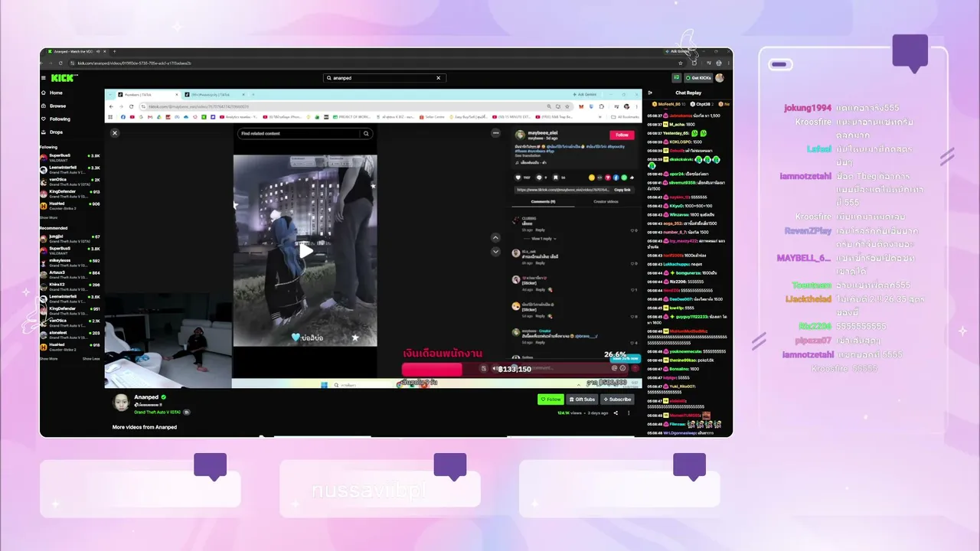980x551 pixels.
Task: Open alonelest channel in Recommended list
Action: click(x=70, y=334)
